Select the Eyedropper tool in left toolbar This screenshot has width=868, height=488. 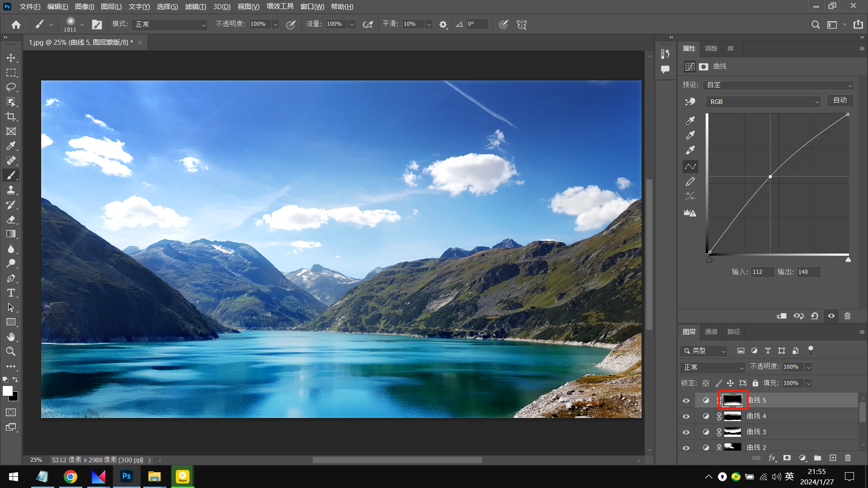click(x=11, y=146)
